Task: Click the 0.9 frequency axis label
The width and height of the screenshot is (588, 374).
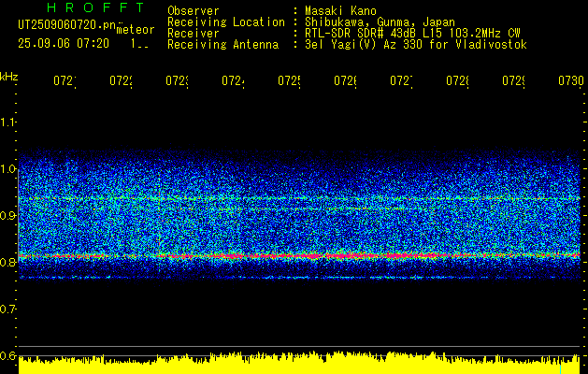Action: [7, 215]
